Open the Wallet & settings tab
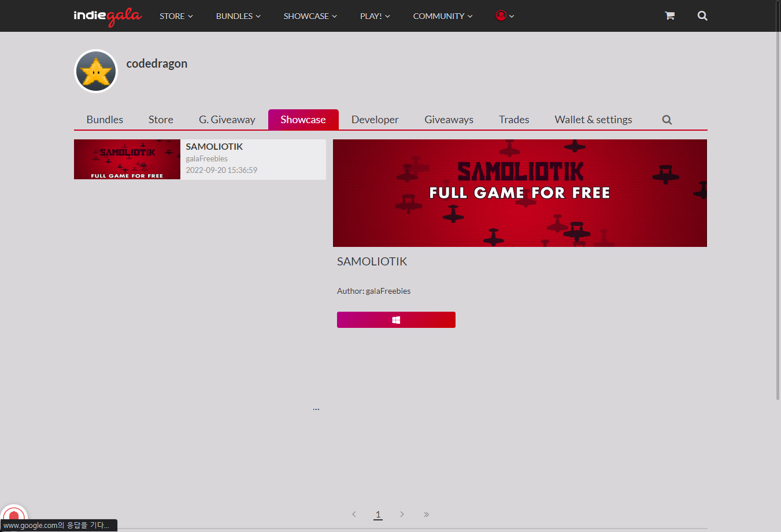 (x=593, y=120)
